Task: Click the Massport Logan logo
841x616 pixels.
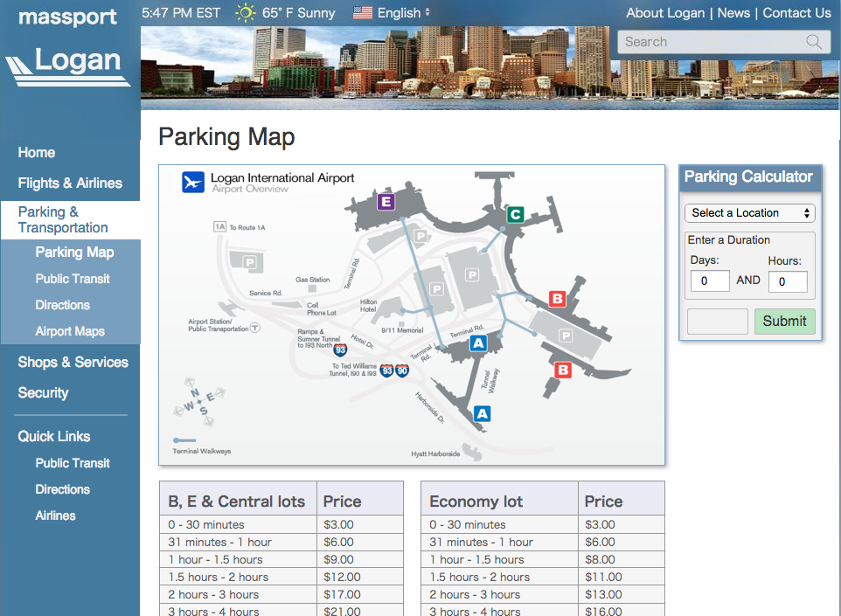Action: pos(69,48)
